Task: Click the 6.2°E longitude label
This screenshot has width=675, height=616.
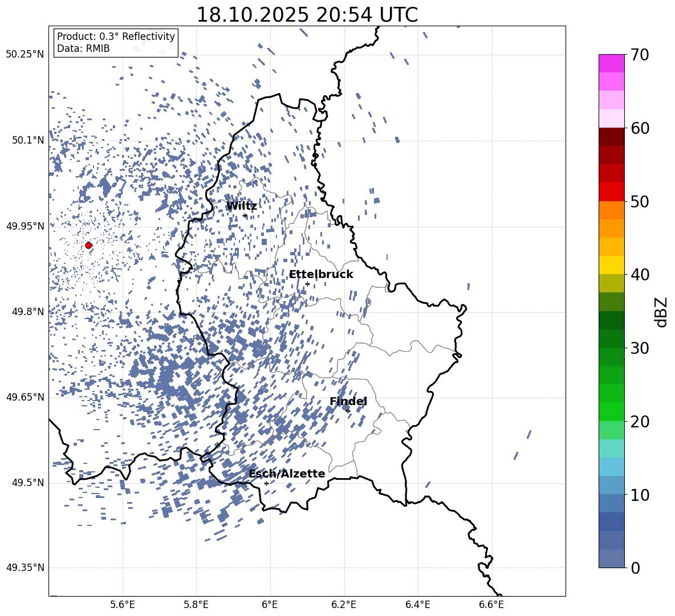Action: tap(344, 605)
